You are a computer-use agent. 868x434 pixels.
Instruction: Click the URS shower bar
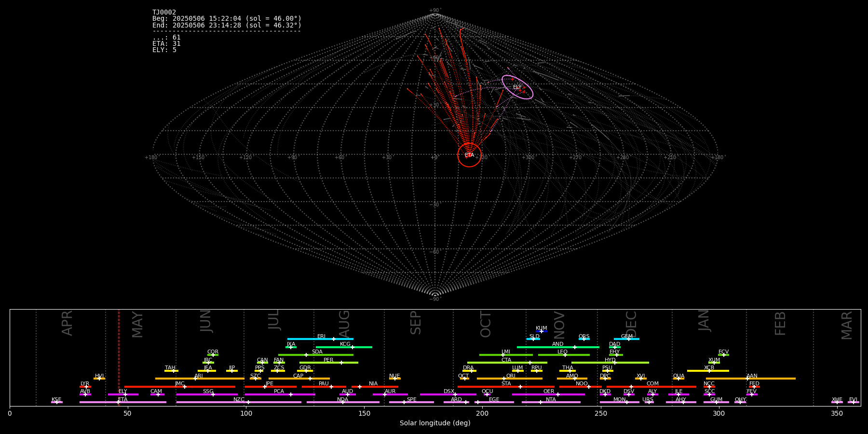tap(648, 402)
